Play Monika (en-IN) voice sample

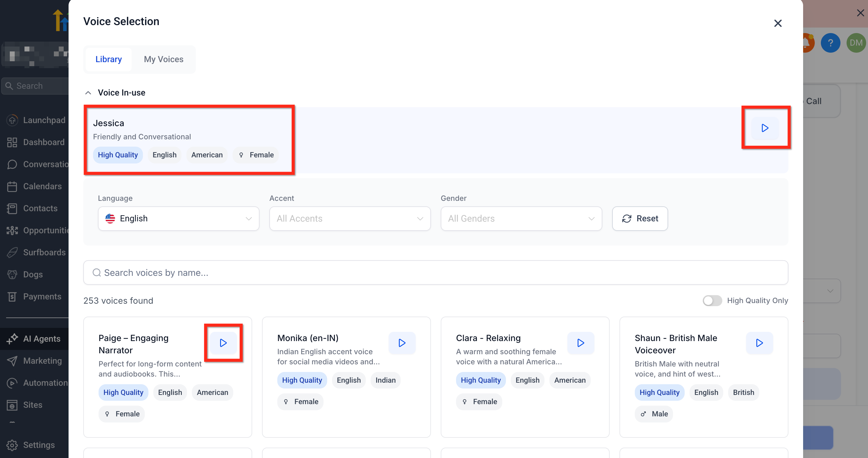click(x=402, y=343)
